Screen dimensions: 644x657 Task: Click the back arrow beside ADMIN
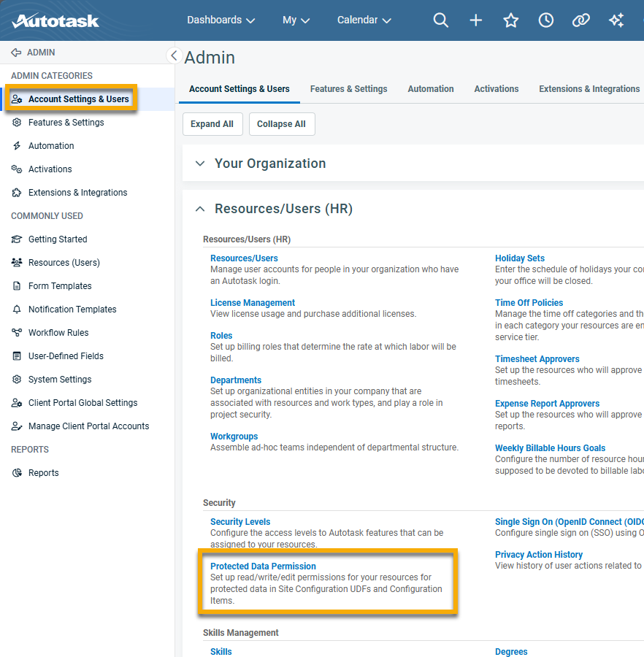16,52
